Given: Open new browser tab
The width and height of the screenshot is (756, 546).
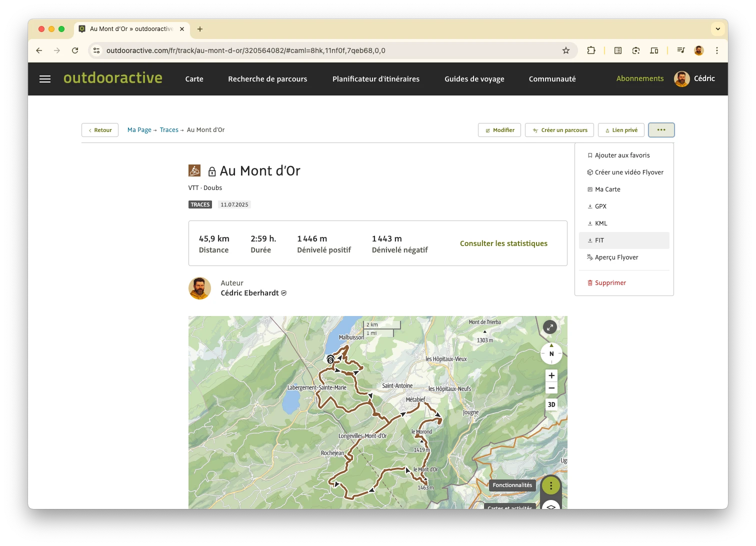Looking at the screenshot, I should tap(200, 29).
